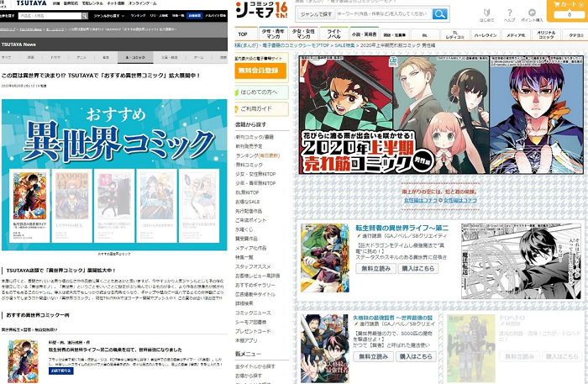Click the コミックシーモア 16th logo
Image resolution: width=588 pixels, height=384 pixels.
(261, 10)
